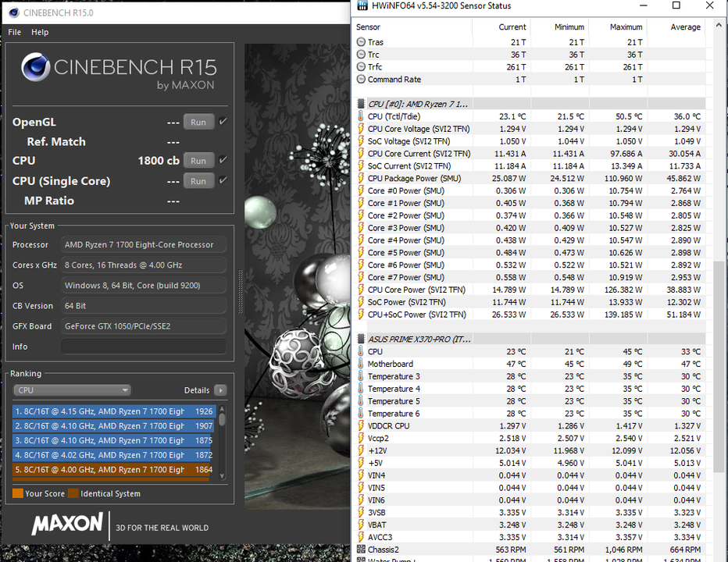This screenshot has height=562, width=728.
Task: Click the CB Version 64 Bit field
Action: [x=144, y=306]
